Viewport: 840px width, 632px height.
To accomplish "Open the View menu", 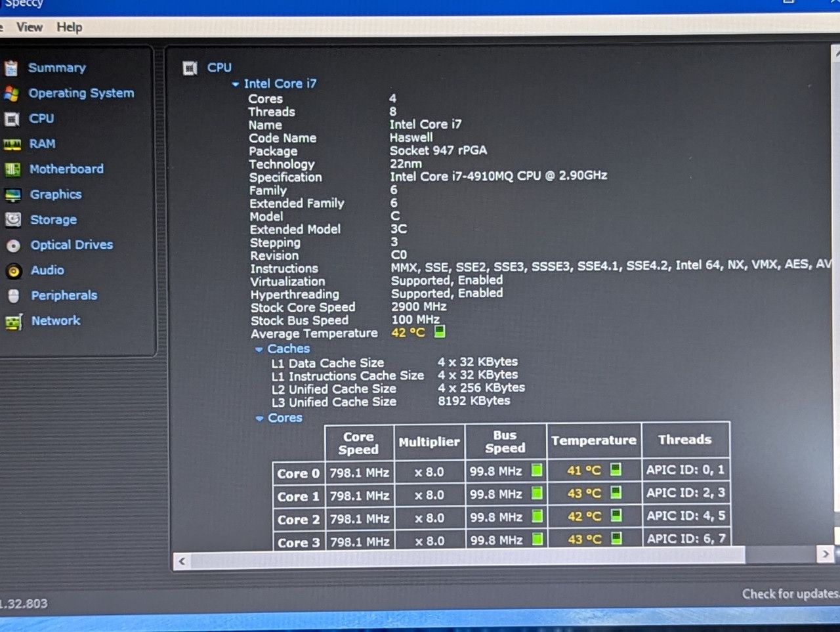I will 30,27.
